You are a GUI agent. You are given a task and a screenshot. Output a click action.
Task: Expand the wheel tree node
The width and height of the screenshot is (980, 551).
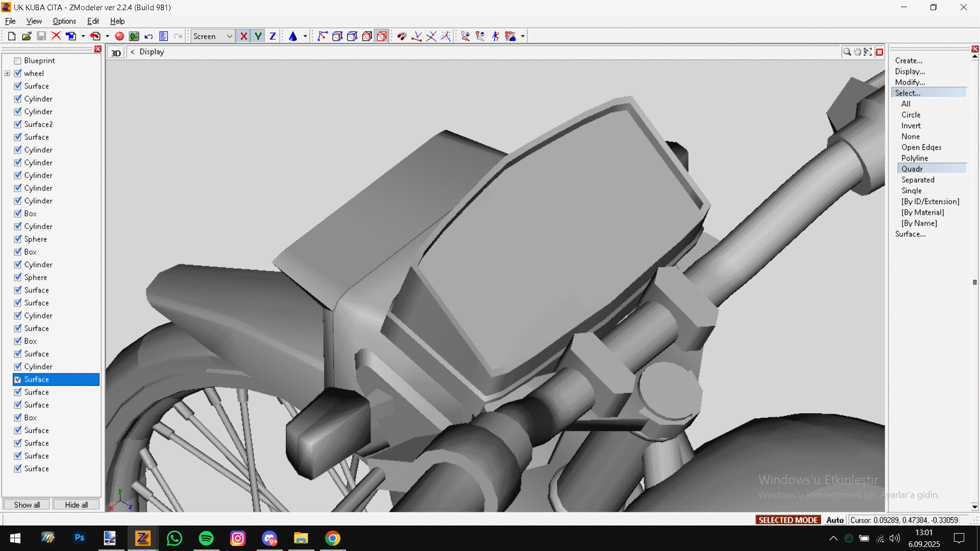(x=8, y=73)
